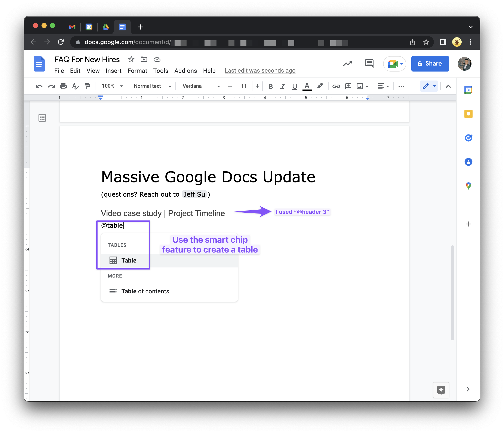Star the FAQ For New Hires document
The width and height of the screenshot is (504, 433).
(131, 59)
